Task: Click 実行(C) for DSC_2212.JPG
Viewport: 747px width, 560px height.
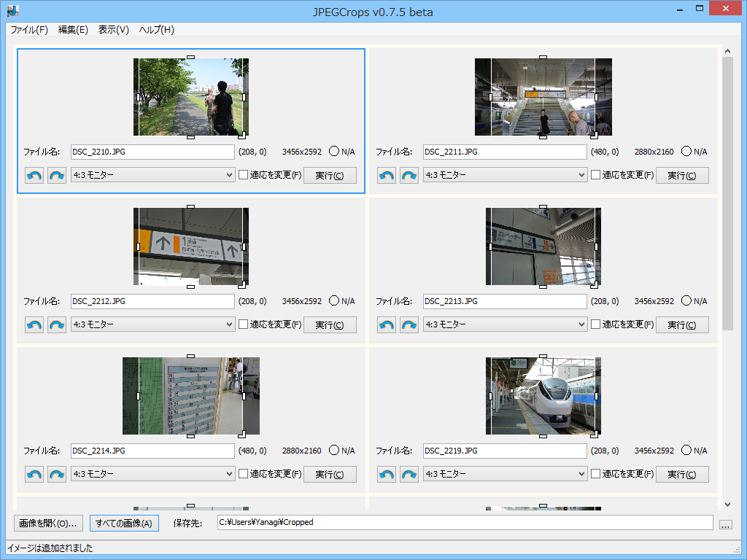Action: tap(330, 324)
